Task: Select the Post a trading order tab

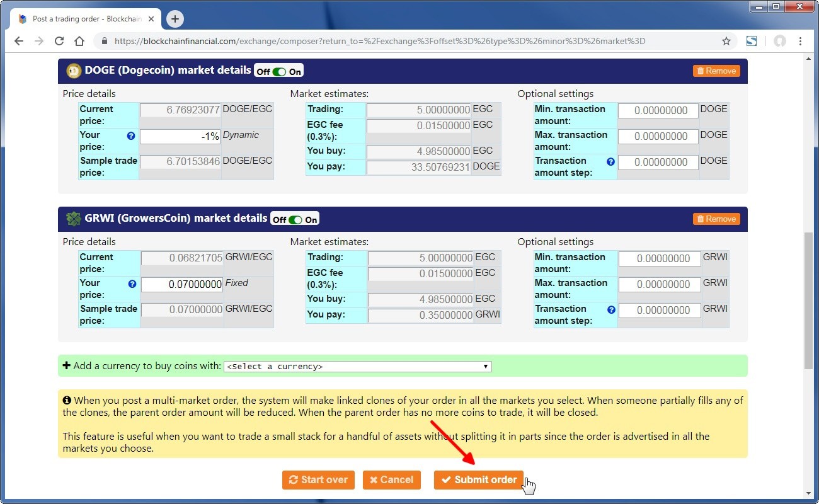Action: [82, 19]
